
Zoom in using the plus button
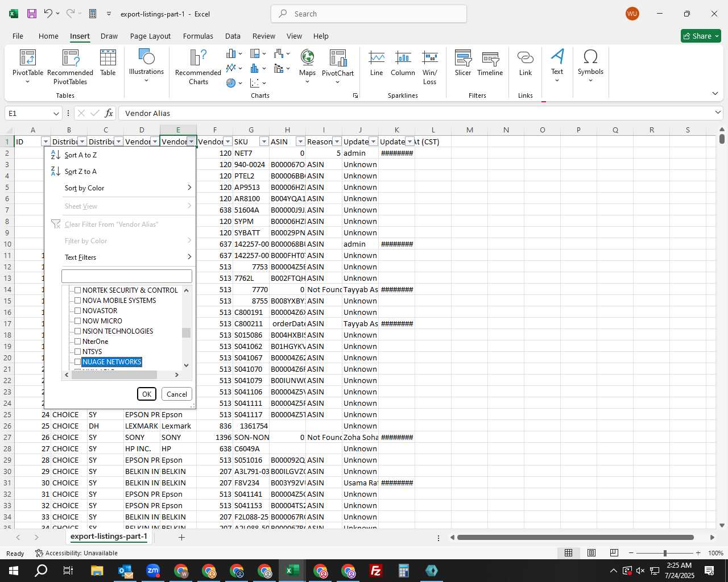pos(698,553)
